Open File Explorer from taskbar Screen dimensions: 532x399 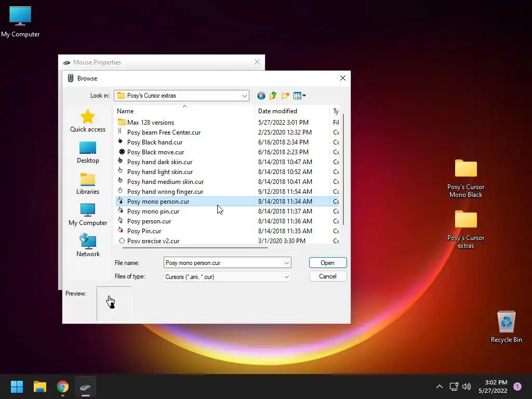(39, 387)
